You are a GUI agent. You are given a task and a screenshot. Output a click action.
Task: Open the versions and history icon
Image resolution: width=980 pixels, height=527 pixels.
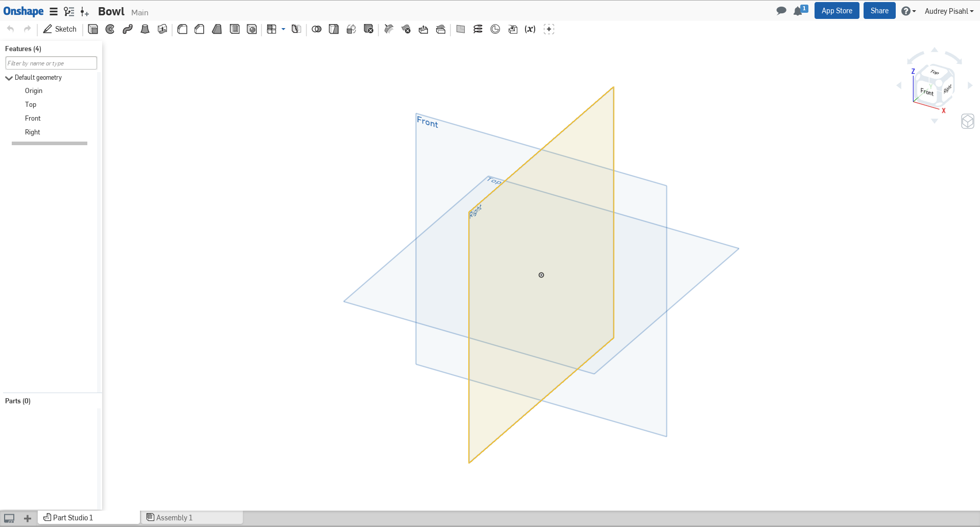coord(69,11)
